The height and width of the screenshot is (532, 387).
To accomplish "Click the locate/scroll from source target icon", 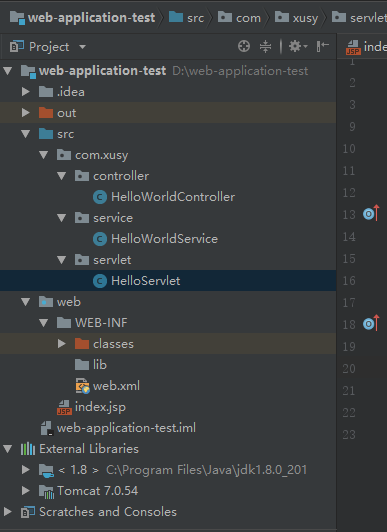I will click(x=244, y=46).
